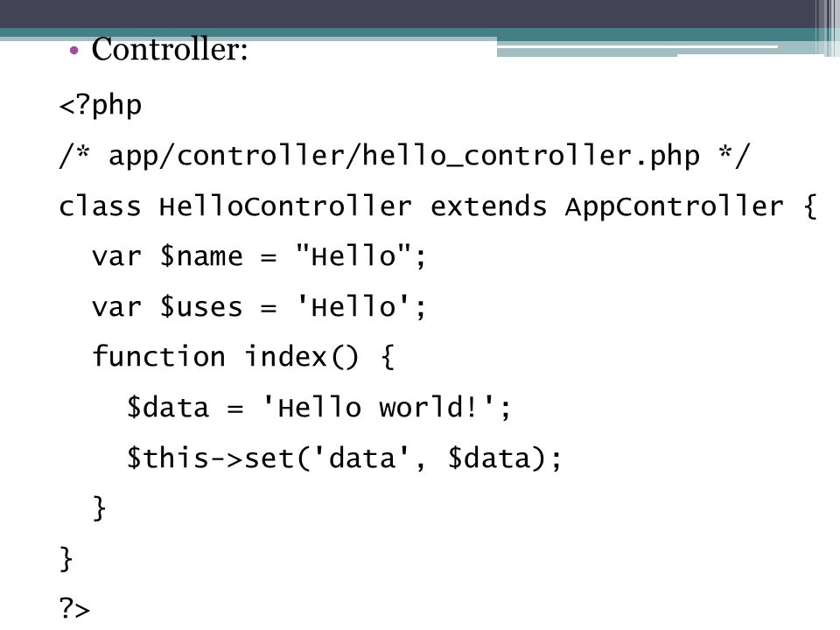The height and width of the screenshot is (630, 840).
Task: Click the closing brace of index function
Action: [x=99, y=507]
